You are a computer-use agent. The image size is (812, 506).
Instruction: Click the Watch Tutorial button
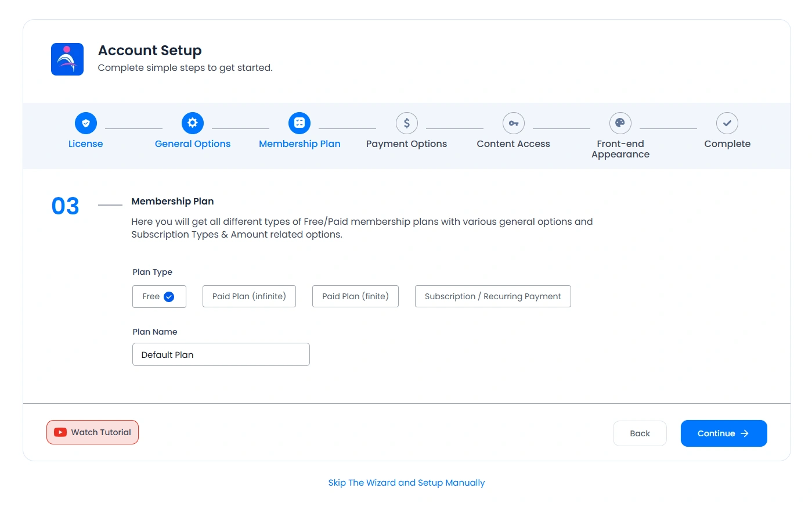92,432
